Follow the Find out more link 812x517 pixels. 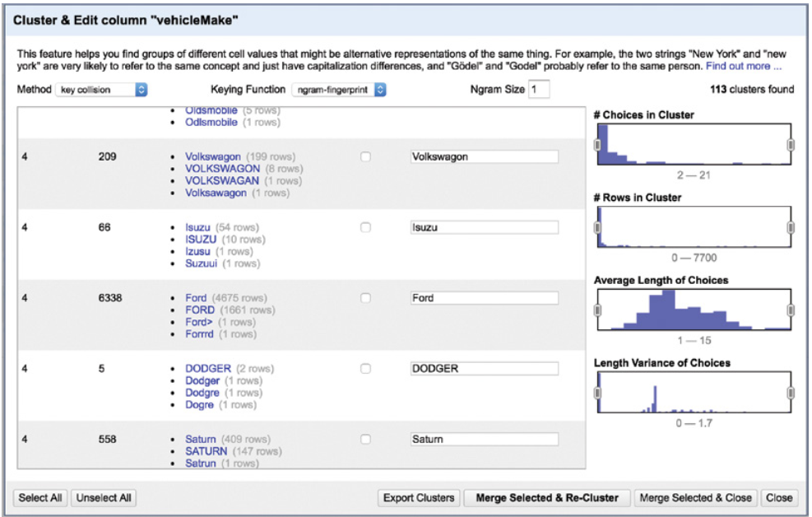point(744,66)
